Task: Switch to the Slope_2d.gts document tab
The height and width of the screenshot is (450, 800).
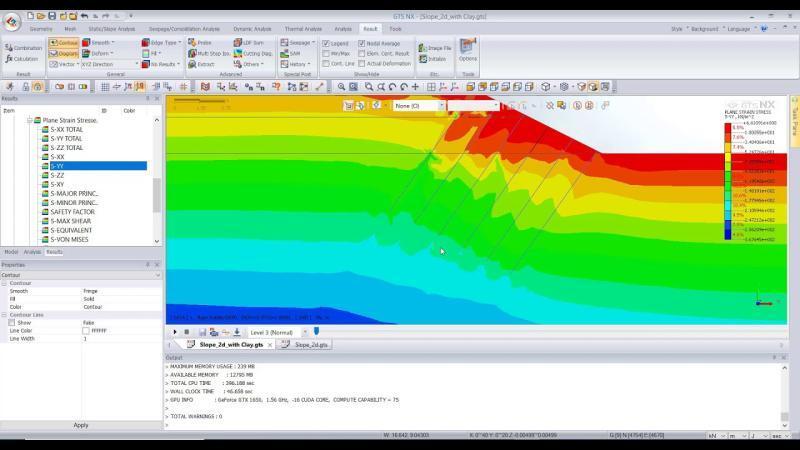Action: [x=306, y=345]
